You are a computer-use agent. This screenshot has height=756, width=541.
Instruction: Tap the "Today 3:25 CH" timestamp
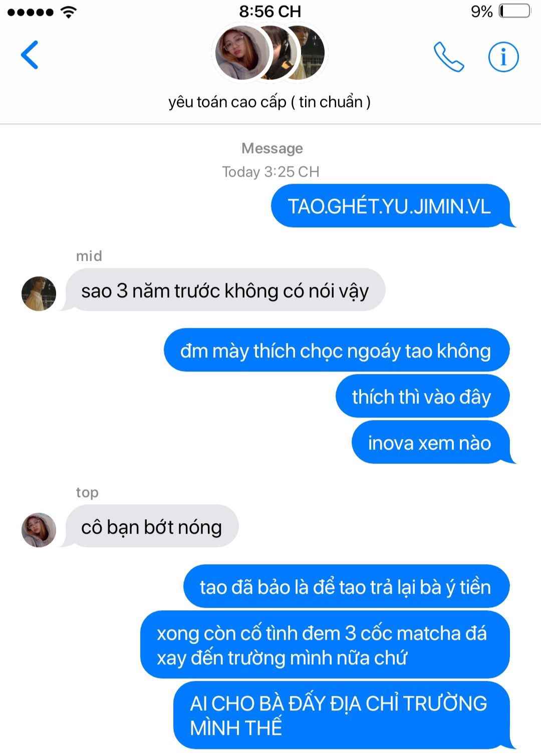pos(270,172)
